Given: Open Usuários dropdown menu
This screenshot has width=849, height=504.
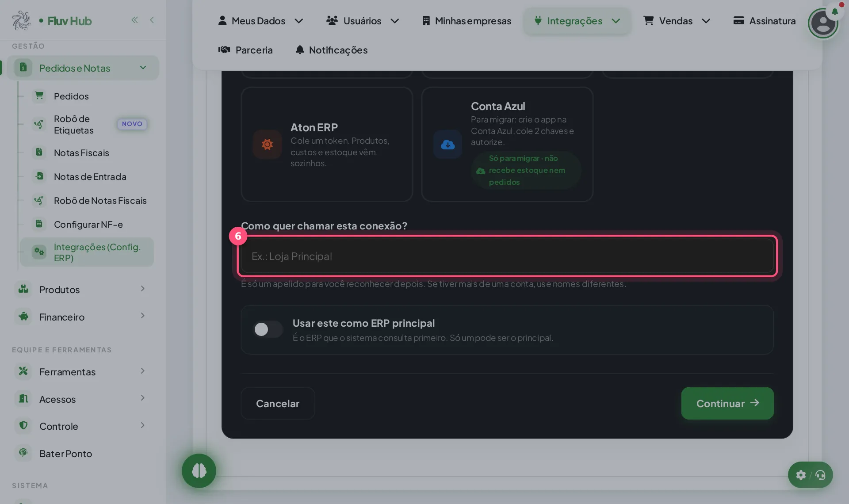Looking at the screenshot, I should click(363, 21).
